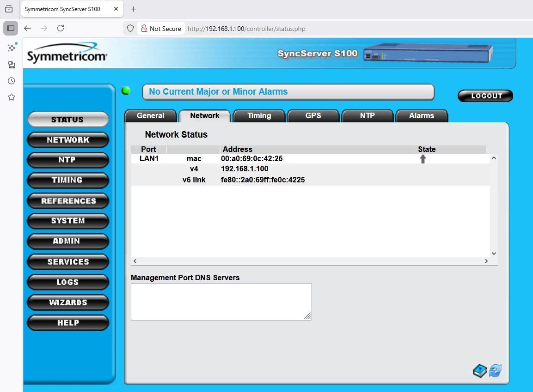This screenshot has width=533, height=392.
Task: Click the browser back arrow
Action: pos(27,28)
